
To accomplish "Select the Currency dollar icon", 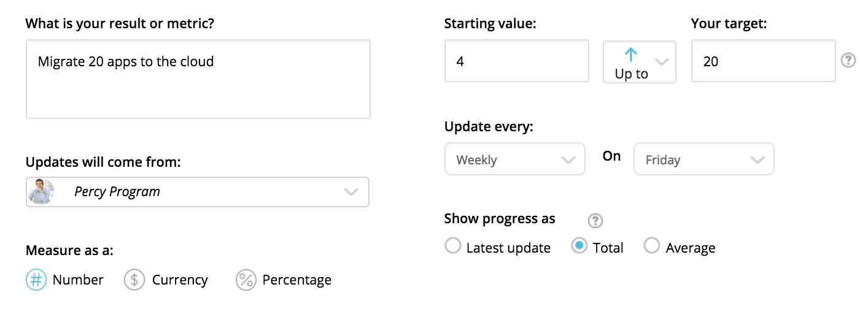I will [x=134, y=280].
